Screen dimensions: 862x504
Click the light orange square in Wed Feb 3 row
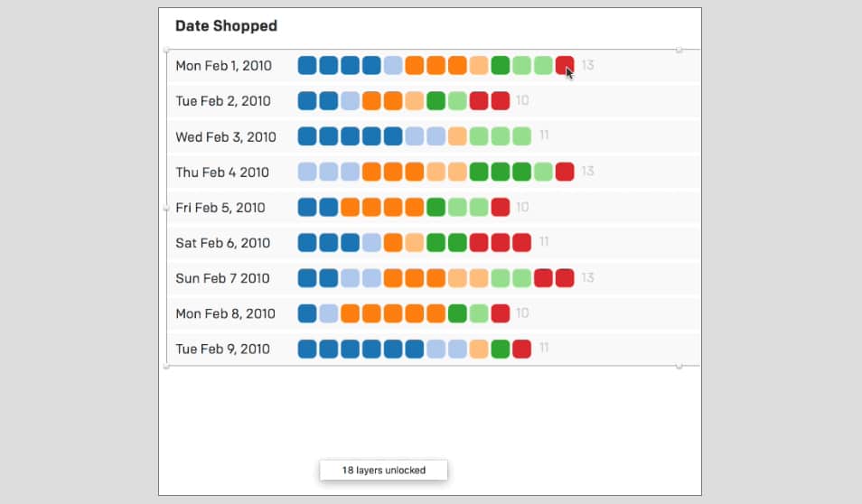point(457,136)
